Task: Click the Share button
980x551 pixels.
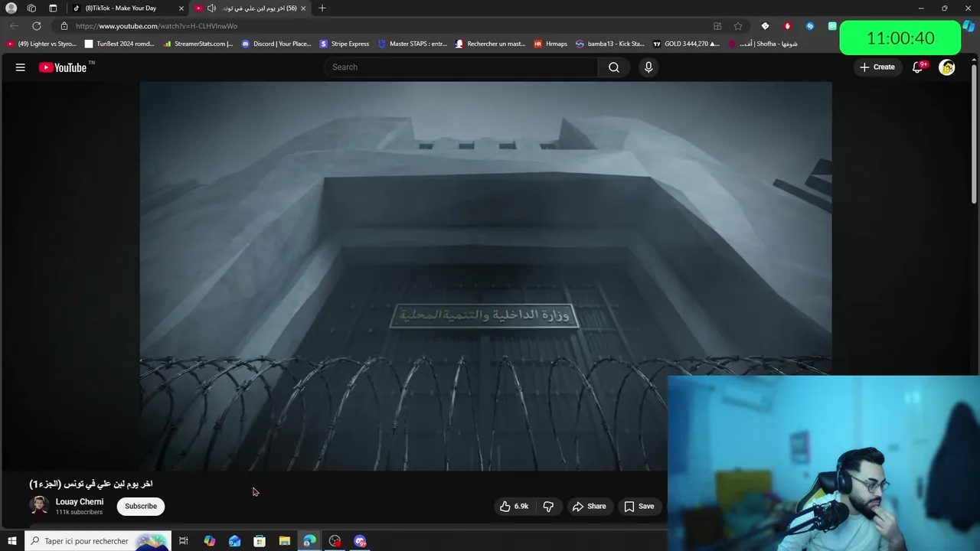Action: click(x=589, y=506)
